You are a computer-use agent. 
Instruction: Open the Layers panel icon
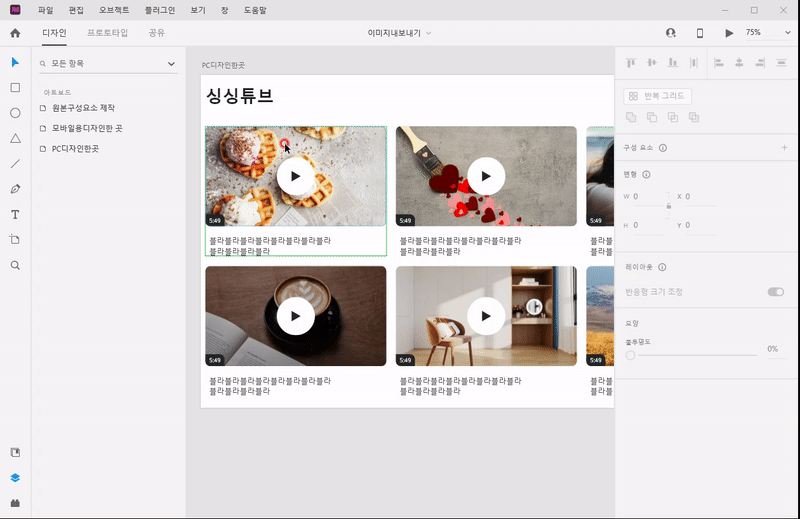pos(15,478)
